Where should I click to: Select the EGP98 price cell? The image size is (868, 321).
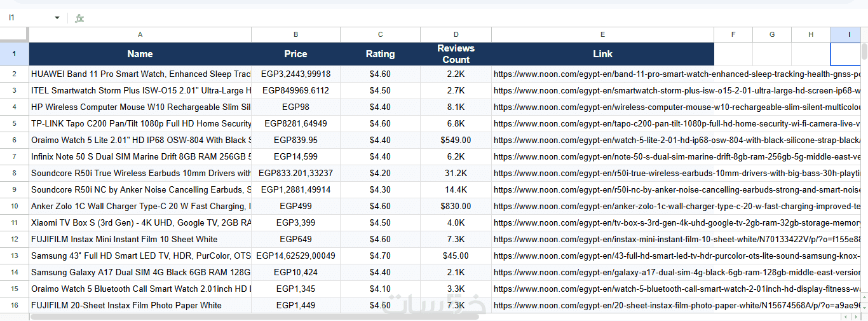(x=295, y=107)
